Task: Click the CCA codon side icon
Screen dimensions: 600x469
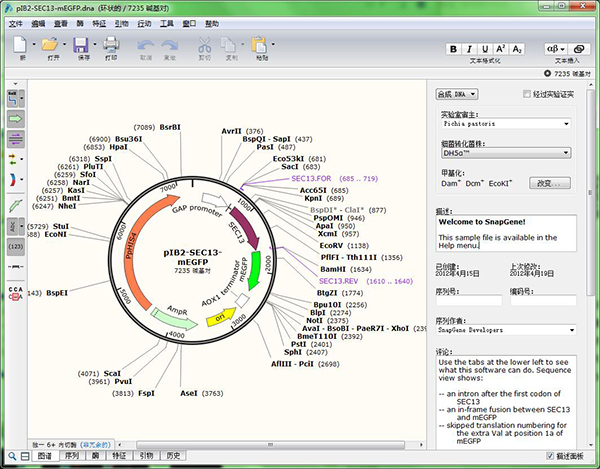Action: 16,293
